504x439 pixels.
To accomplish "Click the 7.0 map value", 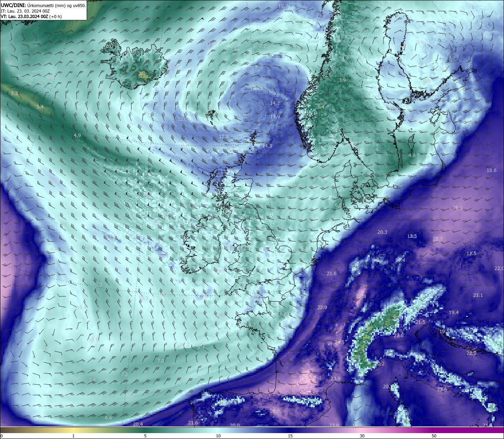I will [x=161, y=361].
